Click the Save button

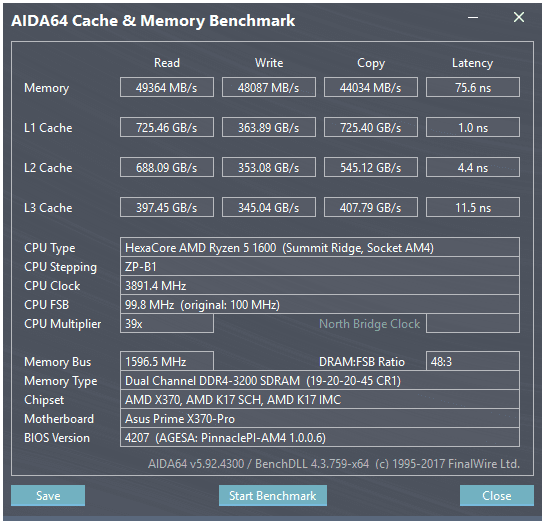[48, 495]
